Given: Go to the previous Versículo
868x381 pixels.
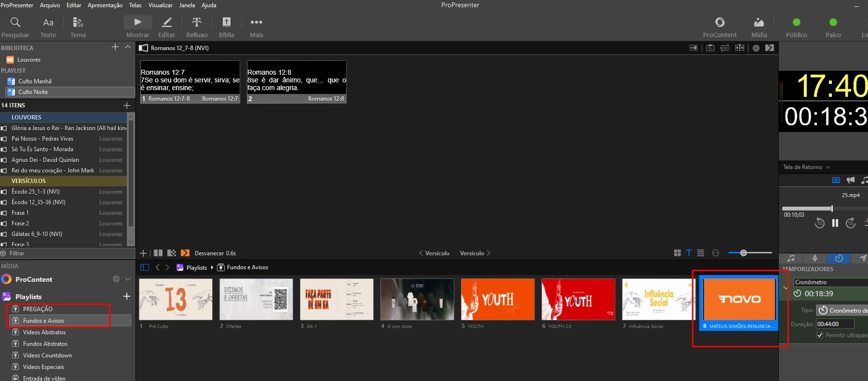Looking at the screenshot, I should pyautogui.click(x=434, y=253).
